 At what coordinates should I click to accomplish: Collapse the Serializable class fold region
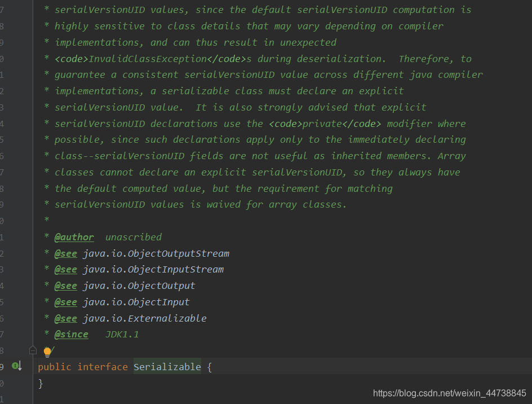32,350
